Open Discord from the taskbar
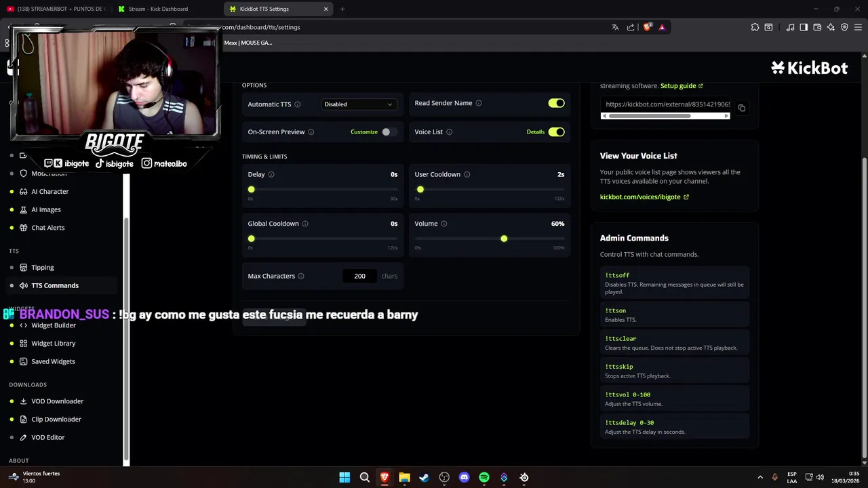This screenshot has width=868, height=488. [464, 477]
